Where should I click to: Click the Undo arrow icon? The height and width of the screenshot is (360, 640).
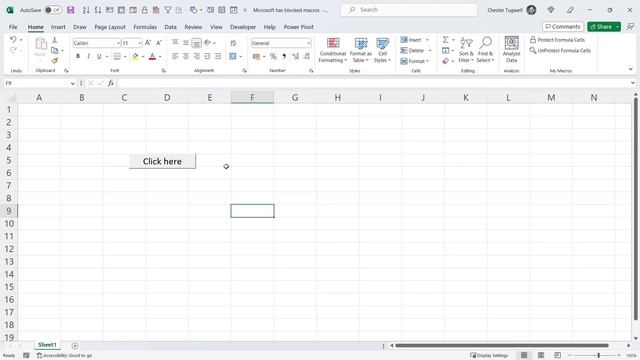tap(13, 40)
